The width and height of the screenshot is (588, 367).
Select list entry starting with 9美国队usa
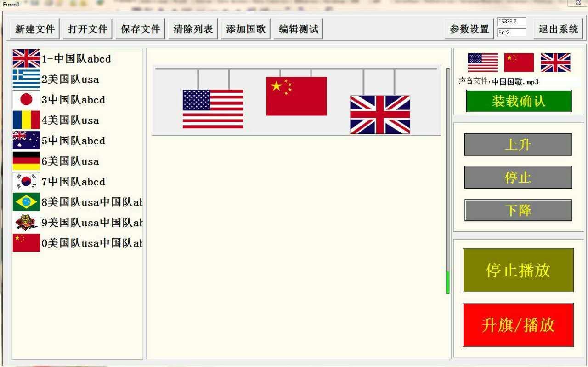coord(77,222)
